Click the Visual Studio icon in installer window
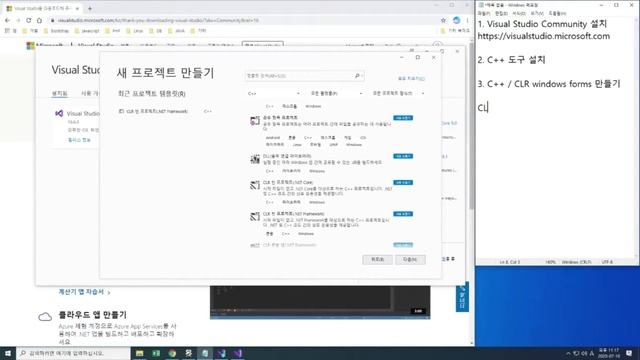640x360 pixels. coord(59,113)
